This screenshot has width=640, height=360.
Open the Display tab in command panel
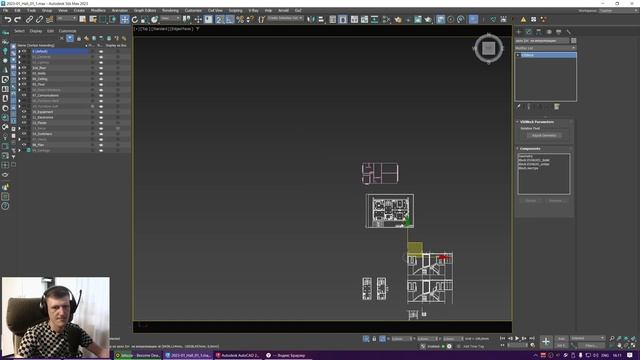click(558, 31)
